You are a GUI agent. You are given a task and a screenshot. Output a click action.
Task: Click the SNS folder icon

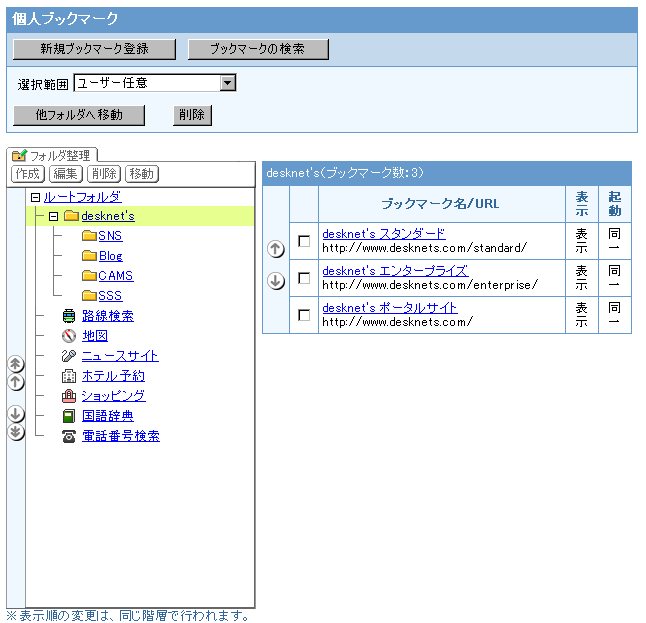[89, 236]
